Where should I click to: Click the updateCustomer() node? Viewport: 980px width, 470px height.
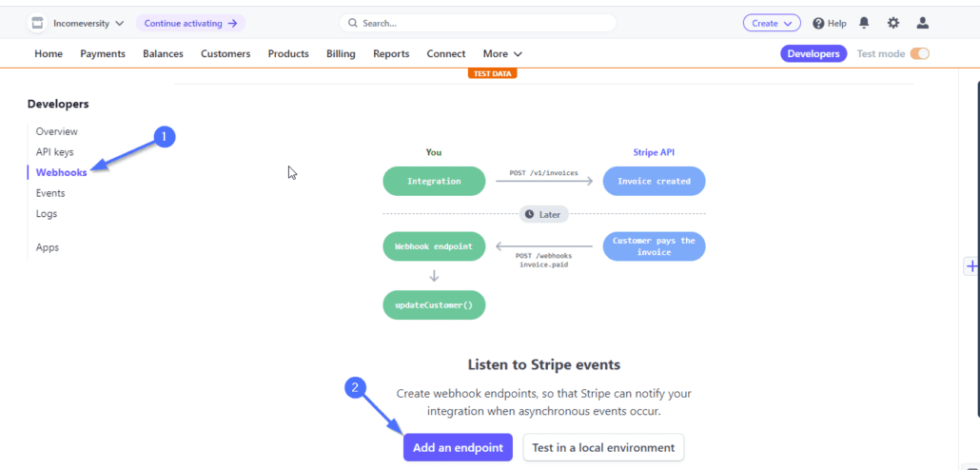point(434,305)
